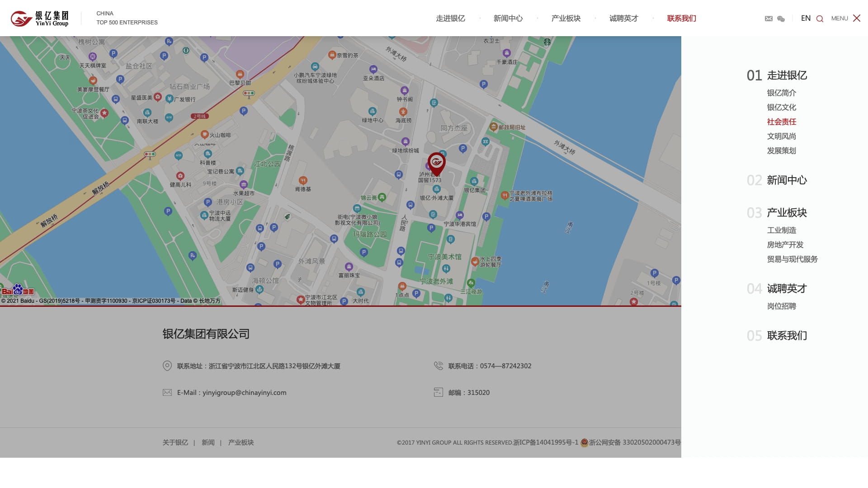Image resolution: width=868 pixels, height=488 pixels.
Task: Open 05 联系我们 side menu heading
Action: click(x=777, y=336)
